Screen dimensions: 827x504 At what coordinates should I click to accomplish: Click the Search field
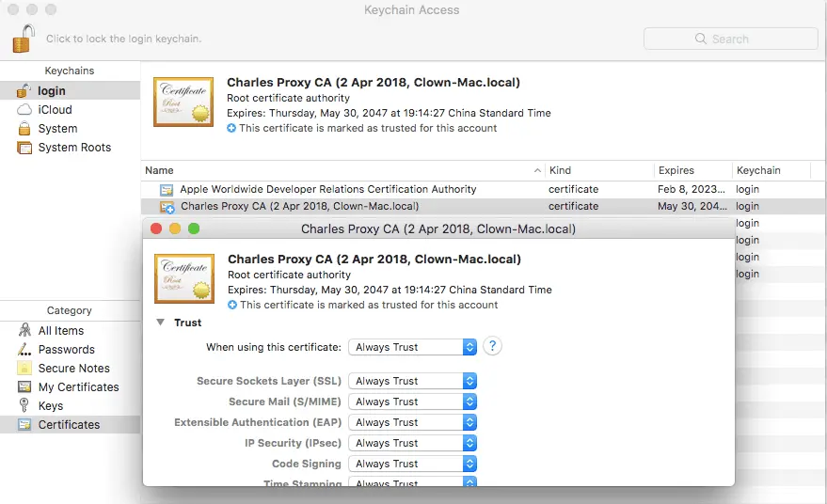pos(730,39)
